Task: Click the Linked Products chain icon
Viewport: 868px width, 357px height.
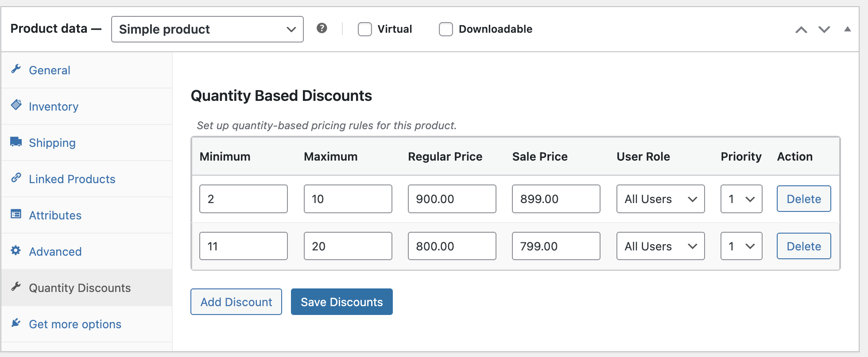Action: coord(16,178)
